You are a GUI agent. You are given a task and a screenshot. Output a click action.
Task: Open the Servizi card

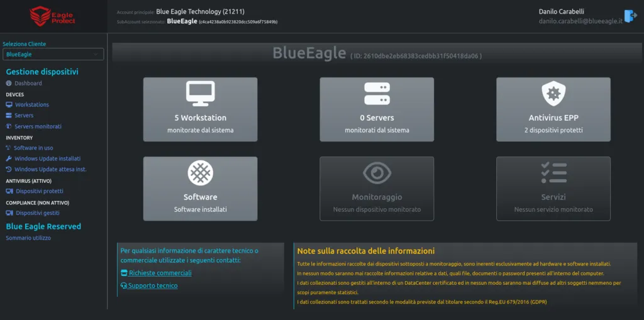553,189
